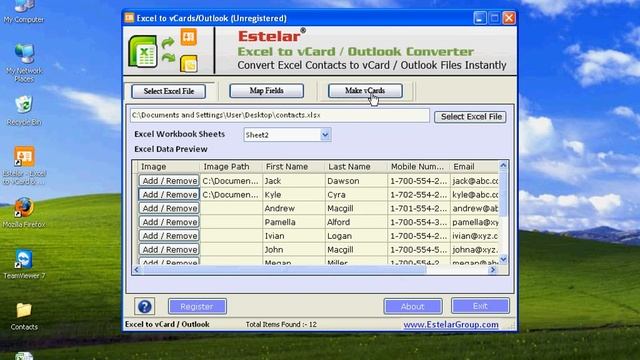640x360 pixels.
Task: Click Add / Remove for Ivian Logan
Action: point(169,236)
